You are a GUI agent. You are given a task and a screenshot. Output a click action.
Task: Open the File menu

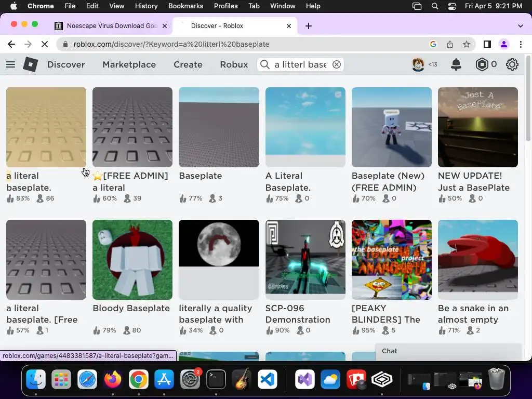[70, 6]
